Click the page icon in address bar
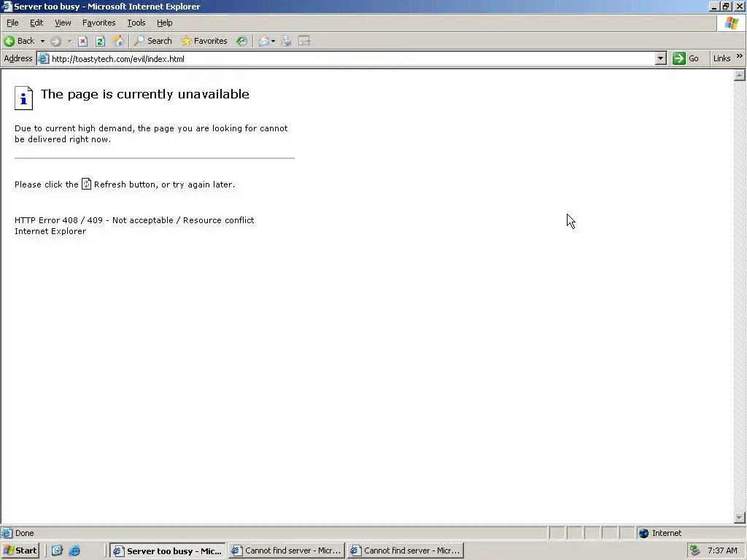The height and width of the screenshot is (560, 747). pos(43,59)
